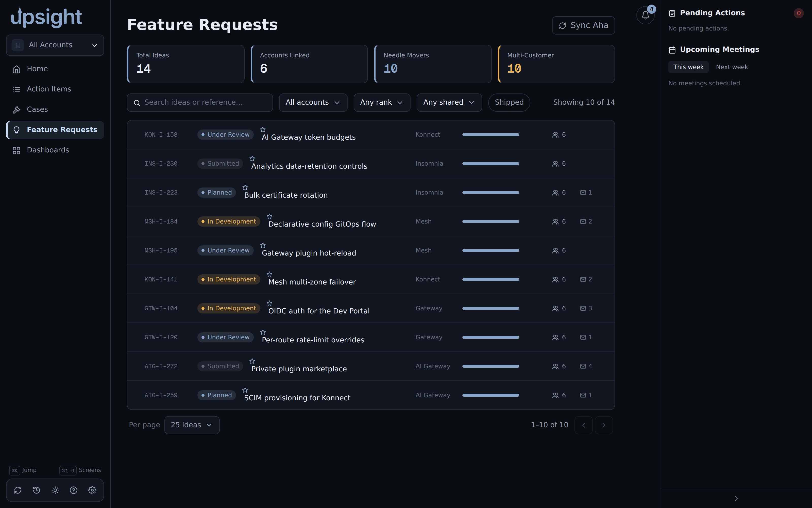Click the Sync Aha button
Screen dimensions: 812x508
[583, 25]
